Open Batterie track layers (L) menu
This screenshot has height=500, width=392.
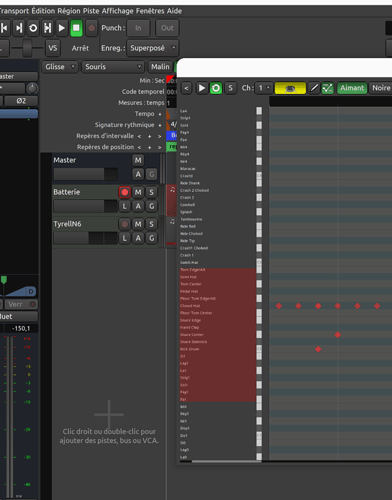[x=125, y=206]
